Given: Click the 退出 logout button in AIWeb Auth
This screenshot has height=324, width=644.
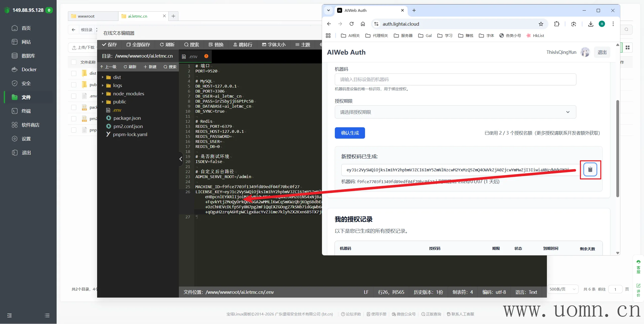Looking at the screenshot, I should click(602, 52).
